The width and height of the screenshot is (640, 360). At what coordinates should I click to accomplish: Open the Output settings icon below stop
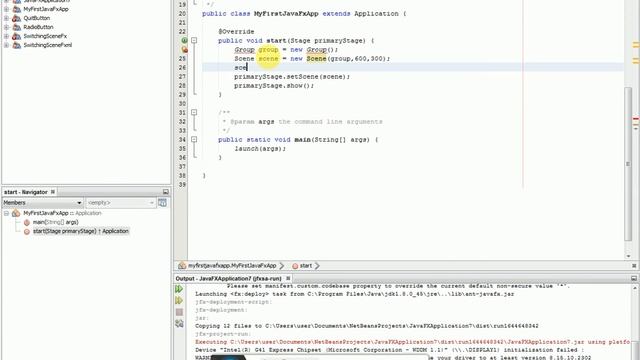tap(179, 324)
